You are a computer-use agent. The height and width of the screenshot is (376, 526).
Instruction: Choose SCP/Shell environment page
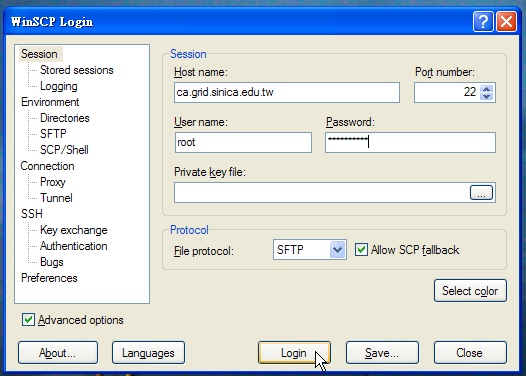tap(64, 150)
